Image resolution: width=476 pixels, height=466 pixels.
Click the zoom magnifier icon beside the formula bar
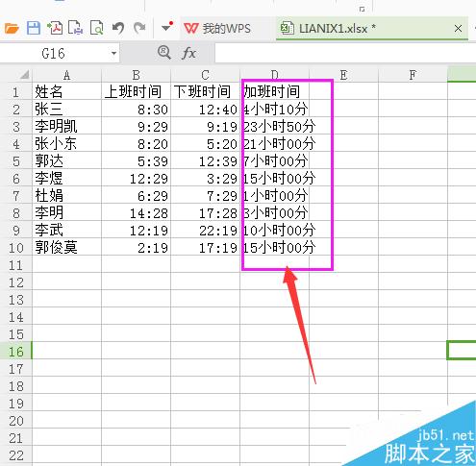(164, 52)
